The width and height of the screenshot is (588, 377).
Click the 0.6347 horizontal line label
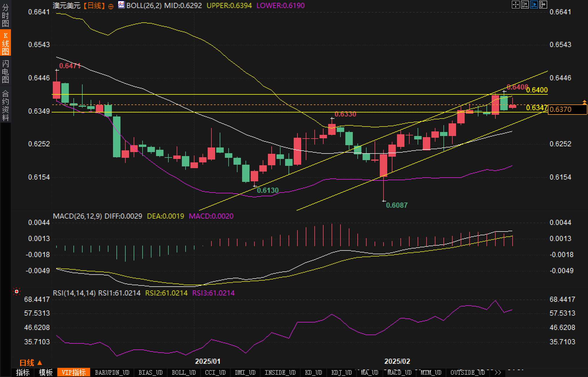pyautogui.click(x=537, y=108)
